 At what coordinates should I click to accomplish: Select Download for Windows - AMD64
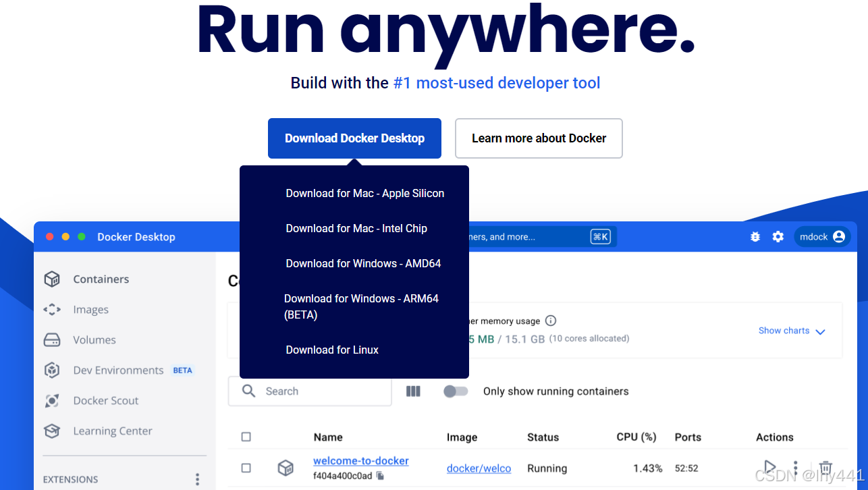363,263
